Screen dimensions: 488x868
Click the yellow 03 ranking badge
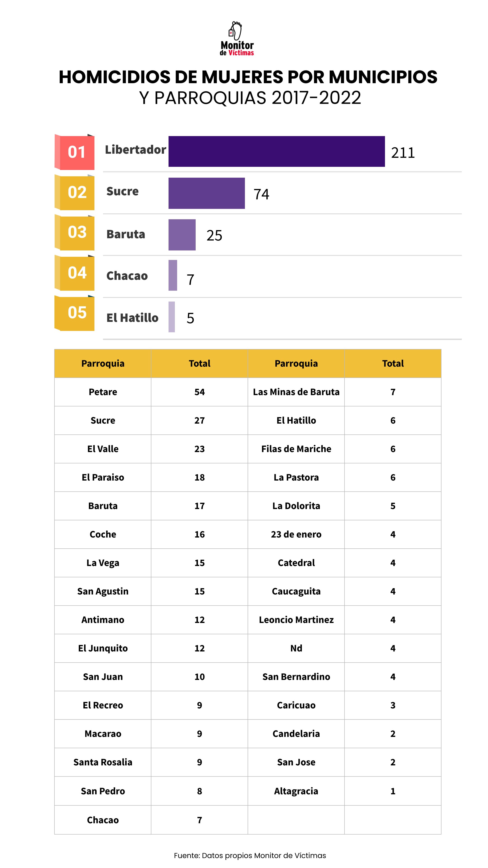75,233
